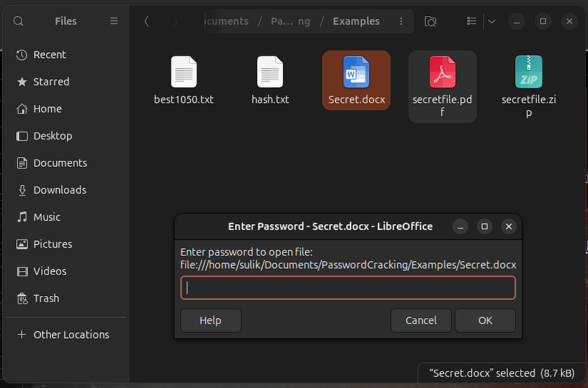The width and height of the screenshot is (588, 388).
Task: Click the truncated Documents path segment
Action: tap(227, 21)
